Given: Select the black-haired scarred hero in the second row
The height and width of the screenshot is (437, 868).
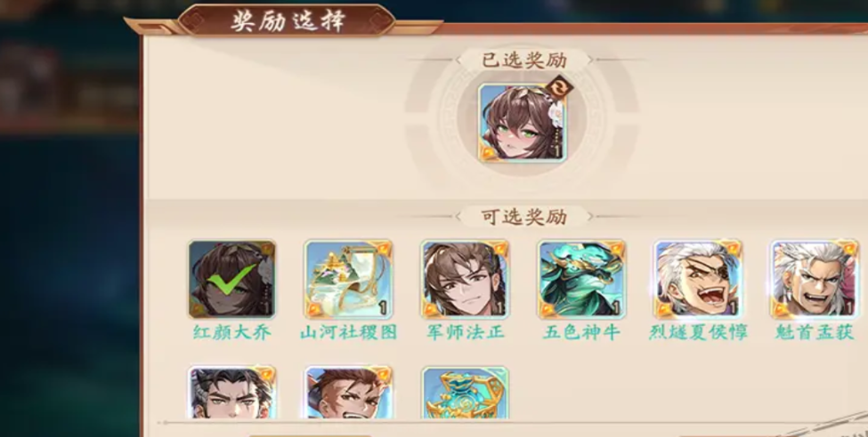Looking at the screenshot, I should coord(232,392).
